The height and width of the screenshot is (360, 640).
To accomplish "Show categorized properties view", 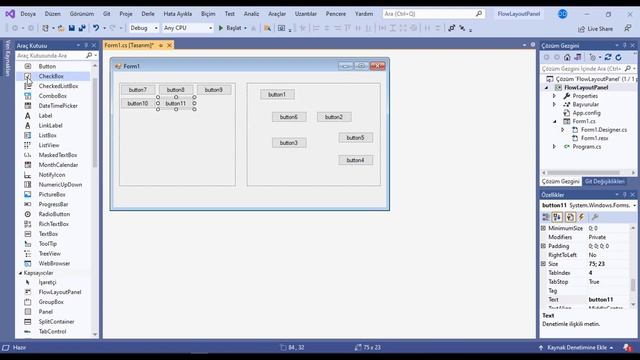I will coord(546,217).
